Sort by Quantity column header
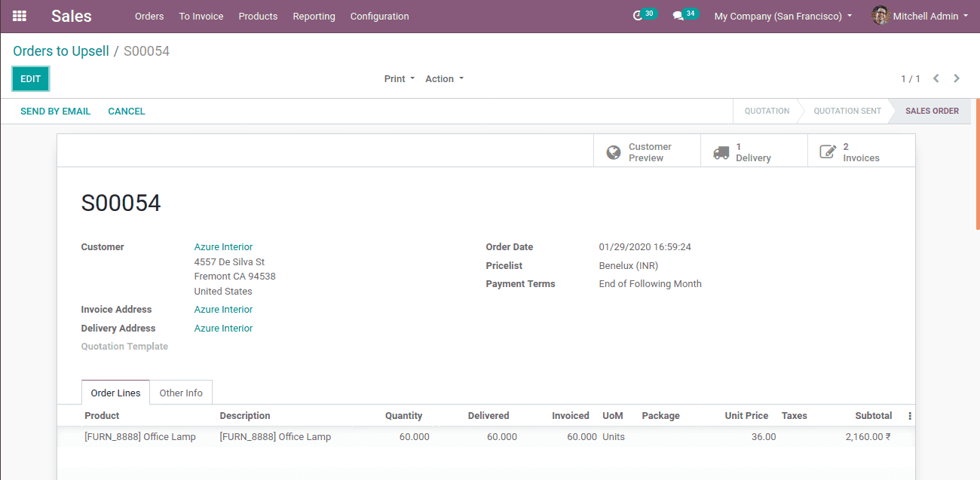 [x=403, y=416]
